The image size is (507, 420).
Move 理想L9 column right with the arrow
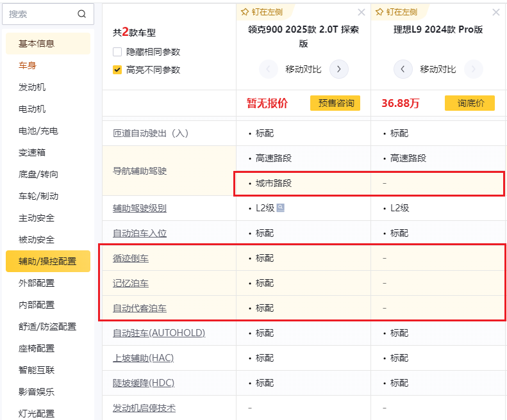pyautogui.click(x=474, y=69)
